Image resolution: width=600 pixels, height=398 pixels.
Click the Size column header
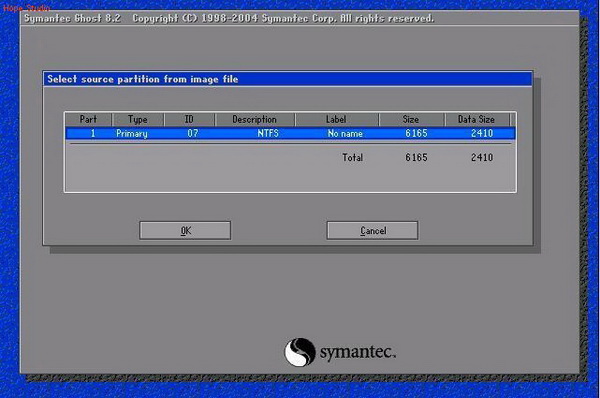coord(411,119)
